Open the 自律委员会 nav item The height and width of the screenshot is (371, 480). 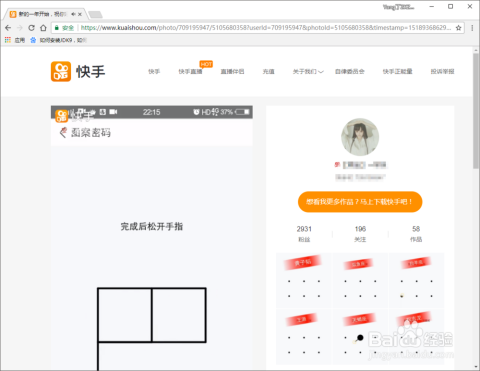click(x=350, y=71)
